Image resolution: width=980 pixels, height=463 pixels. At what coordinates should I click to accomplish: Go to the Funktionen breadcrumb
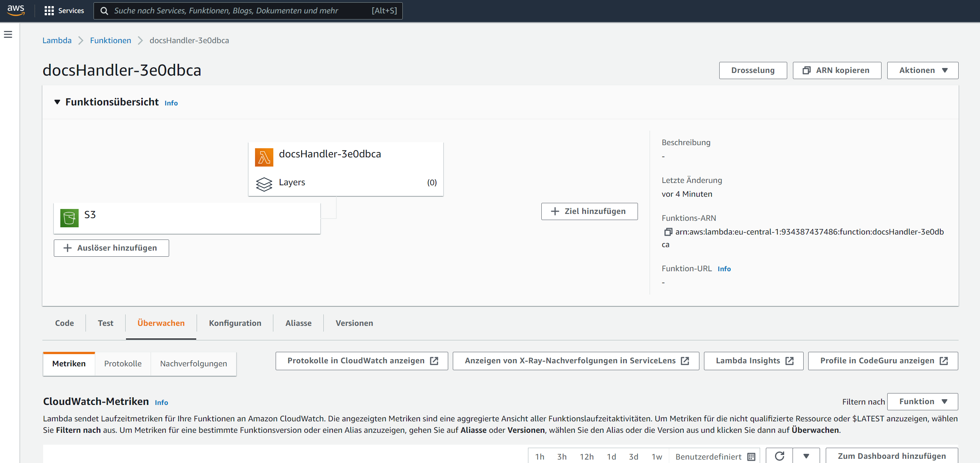110,40
